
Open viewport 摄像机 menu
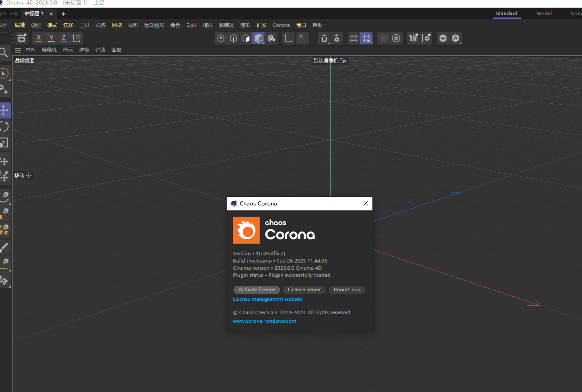click(49, 50)
